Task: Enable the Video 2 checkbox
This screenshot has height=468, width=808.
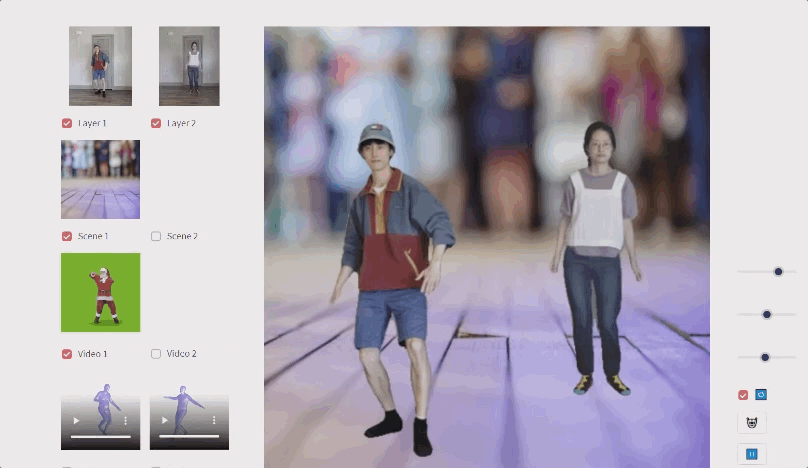Action: point(156,354)
